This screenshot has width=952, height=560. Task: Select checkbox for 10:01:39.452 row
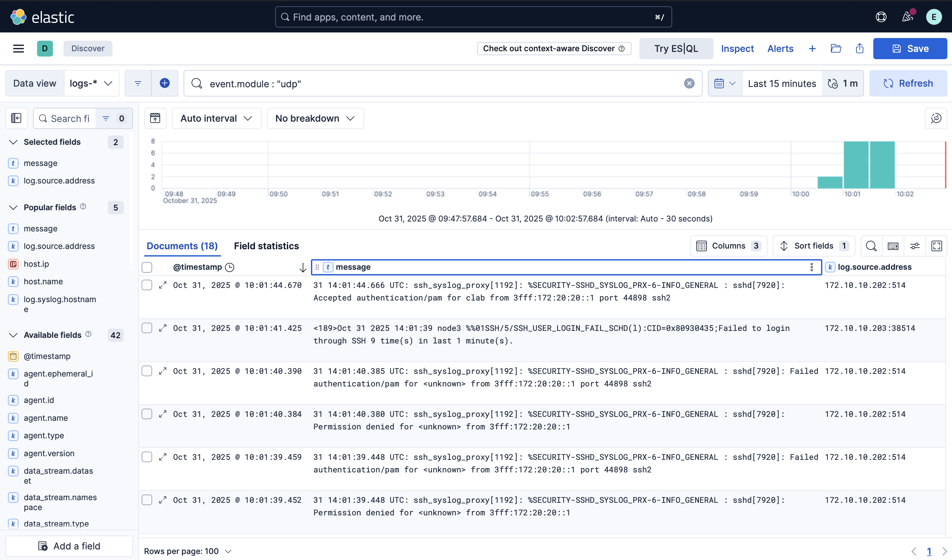[147, 500]
